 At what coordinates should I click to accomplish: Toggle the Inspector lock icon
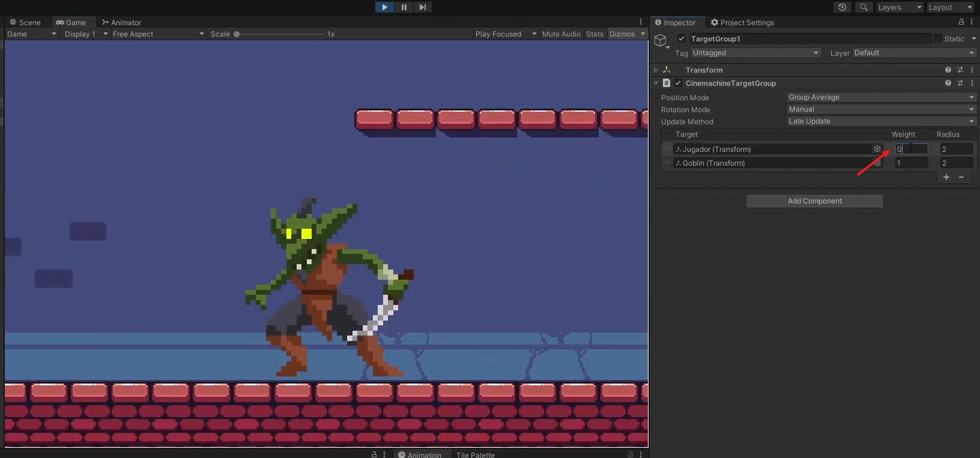[961, 22]
